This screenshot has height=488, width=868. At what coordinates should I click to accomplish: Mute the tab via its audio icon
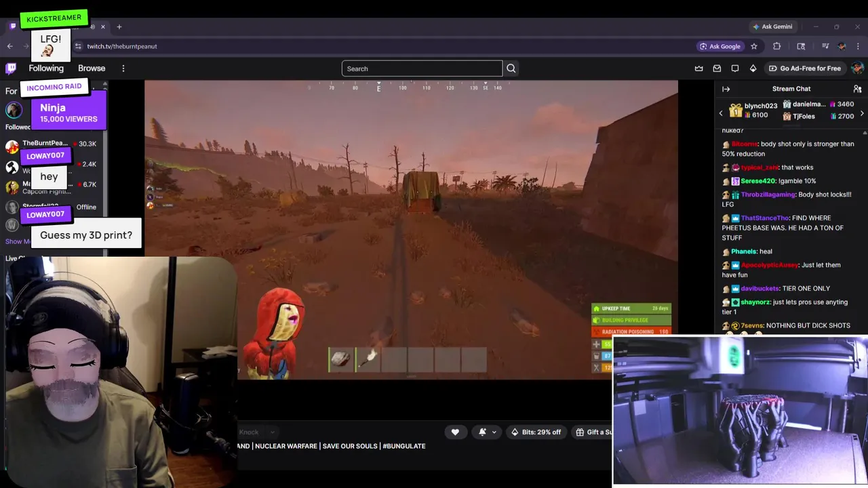[93, 26]
